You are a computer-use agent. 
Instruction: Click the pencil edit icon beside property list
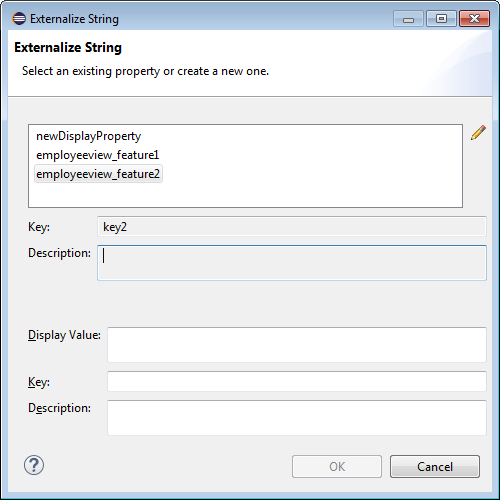pyautogui.click(x=478, y=133)
